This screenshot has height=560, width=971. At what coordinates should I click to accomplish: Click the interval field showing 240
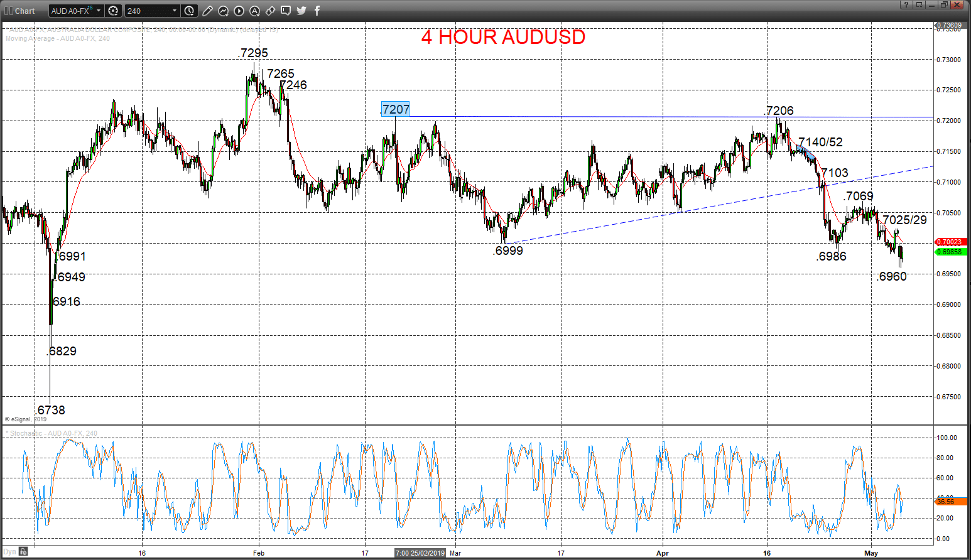click(153, 11)
